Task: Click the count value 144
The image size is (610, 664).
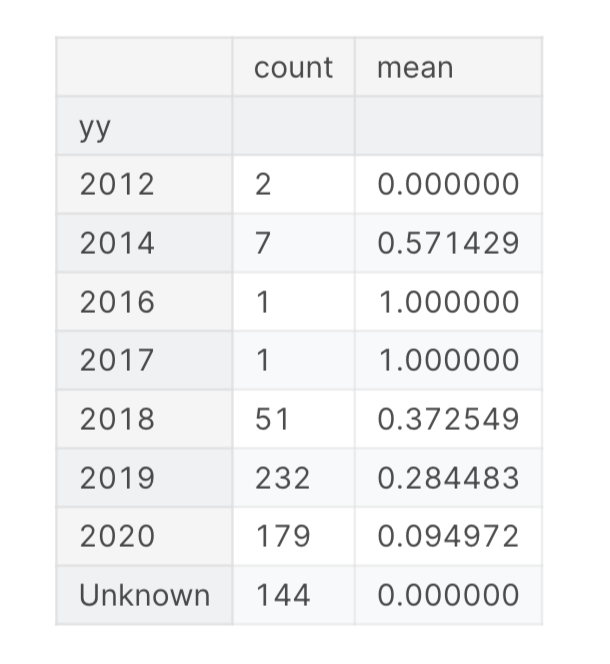Action: (283, 596)
